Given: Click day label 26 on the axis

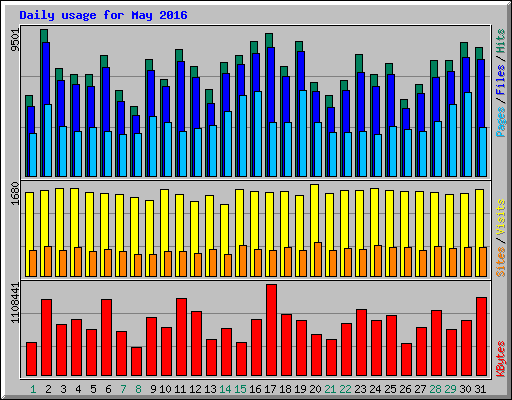Looking at the screenshot, I should tap(405, 389).
